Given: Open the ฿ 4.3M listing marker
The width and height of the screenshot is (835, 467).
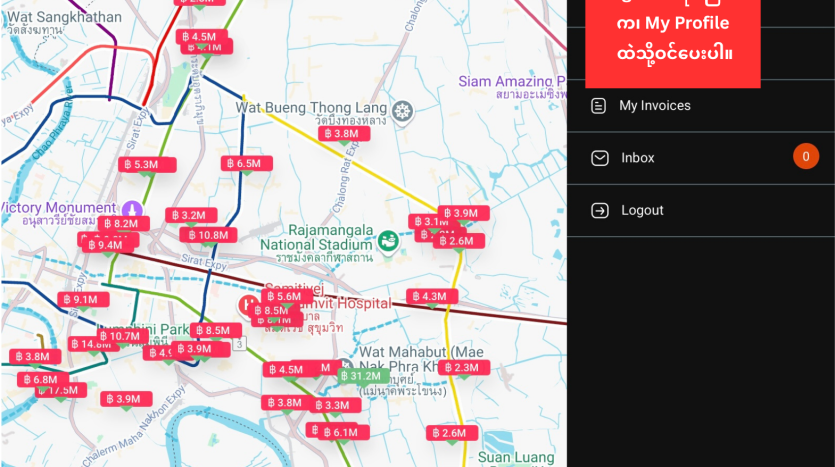Looking at the screenshot, I should (433, 297).
